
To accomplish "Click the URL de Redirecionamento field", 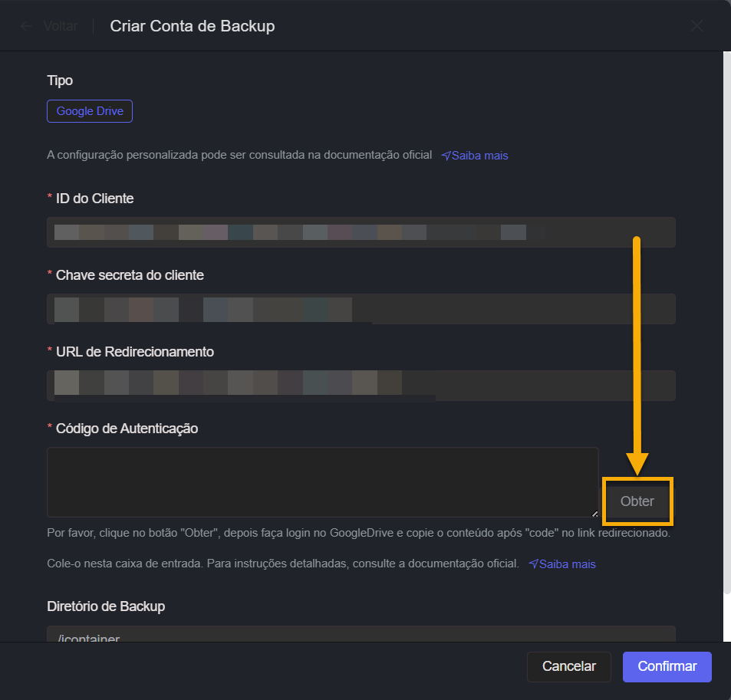I will pos(361,386).
